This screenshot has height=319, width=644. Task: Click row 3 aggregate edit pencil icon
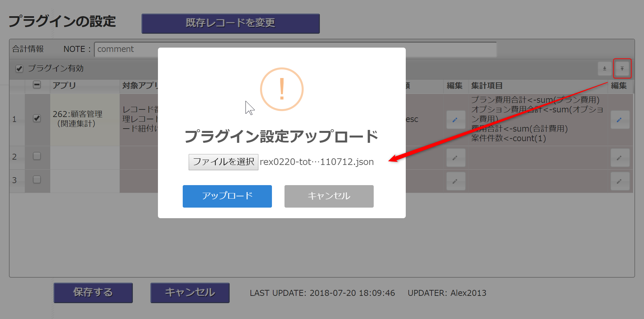tap(620, 181)
